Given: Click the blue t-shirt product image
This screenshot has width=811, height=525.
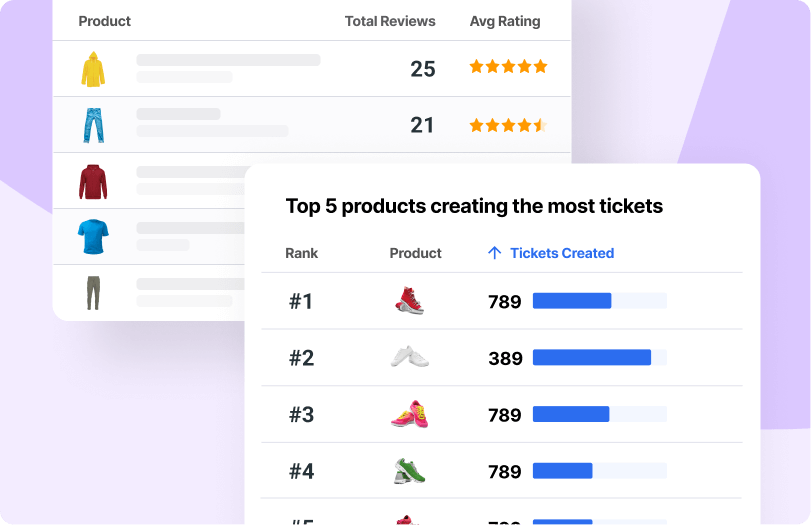Looking at the screenshot, I should [93, 236].
